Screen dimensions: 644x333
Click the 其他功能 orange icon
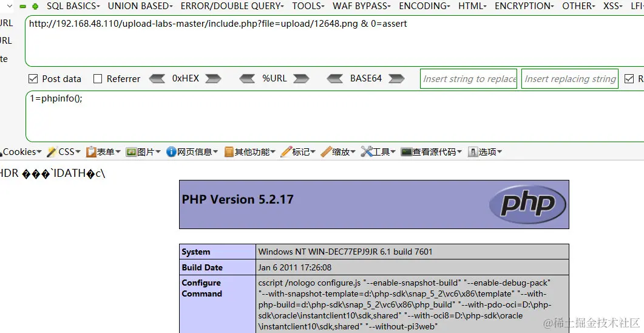(229, 152)
